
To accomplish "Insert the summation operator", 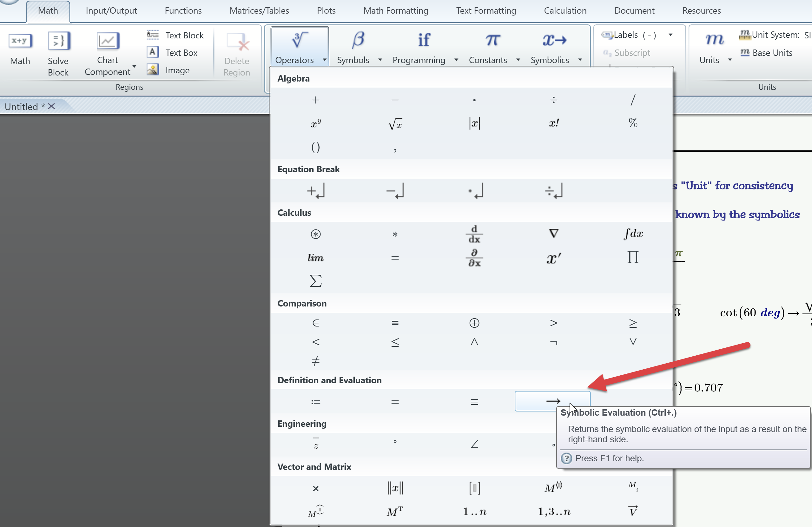I will click(315, 281).
